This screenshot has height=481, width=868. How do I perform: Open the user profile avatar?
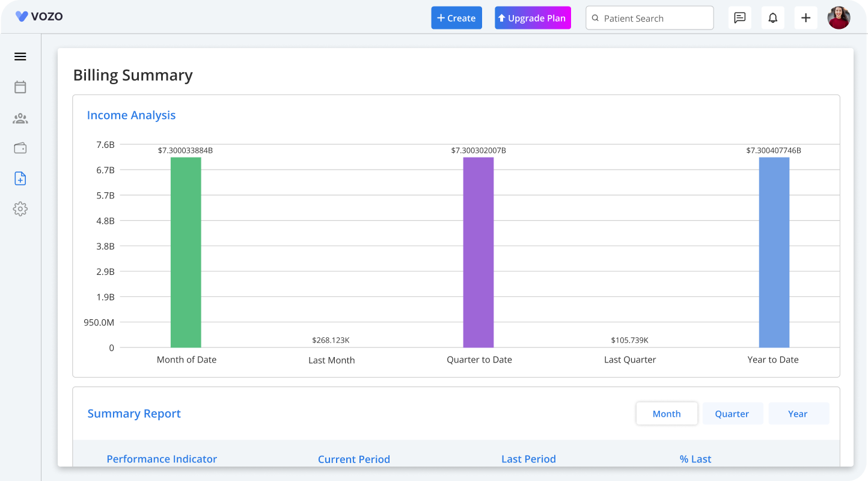[x=839, y=18]
